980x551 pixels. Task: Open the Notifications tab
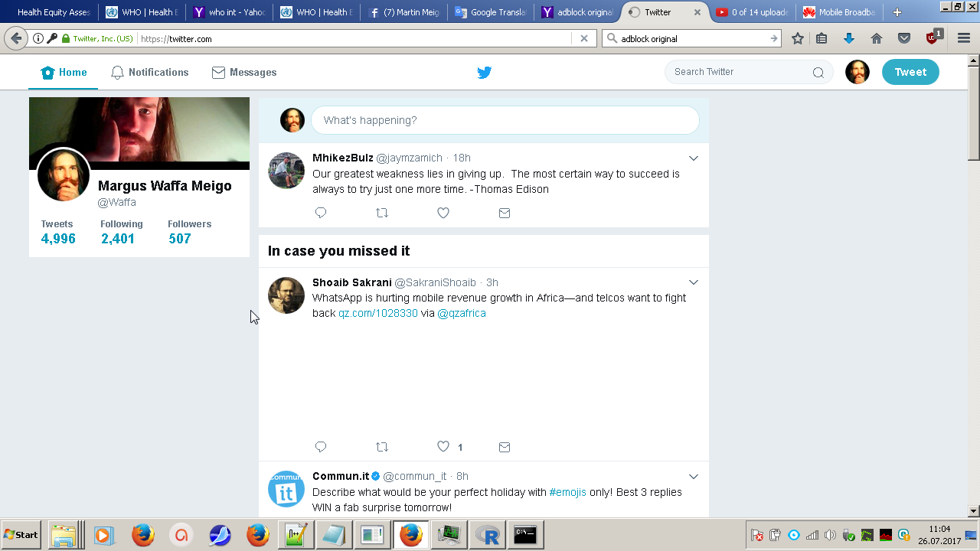pos(150,73)
